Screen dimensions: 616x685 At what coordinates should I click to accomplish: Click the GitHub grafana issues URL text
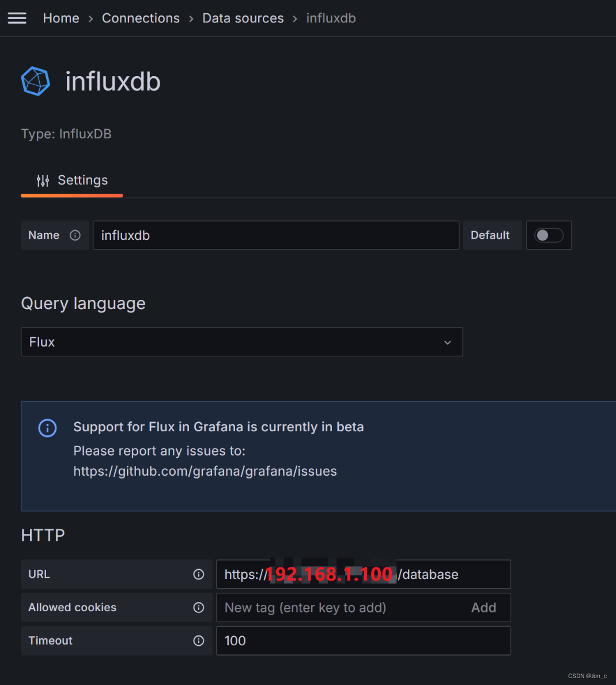tap(205, 472)
